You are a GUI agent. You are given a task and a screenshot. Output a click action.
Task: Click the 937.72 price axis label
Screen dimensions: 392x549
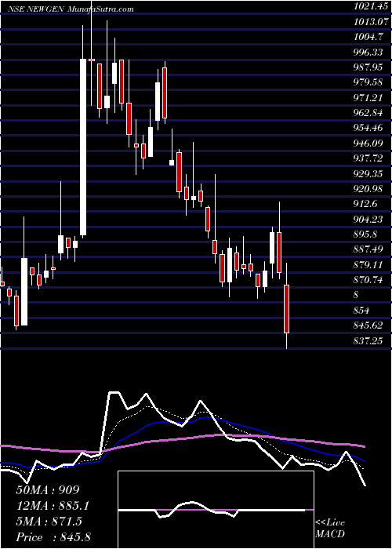[x=368, y=158]
